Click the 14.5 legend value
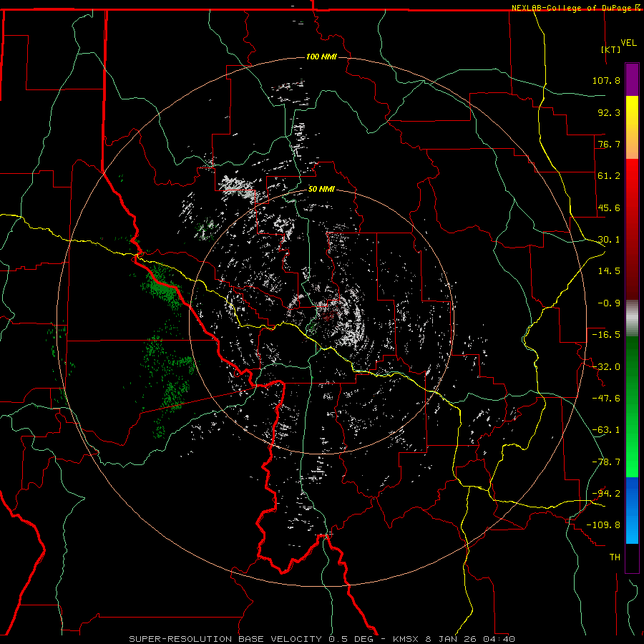 click(609, 271)
